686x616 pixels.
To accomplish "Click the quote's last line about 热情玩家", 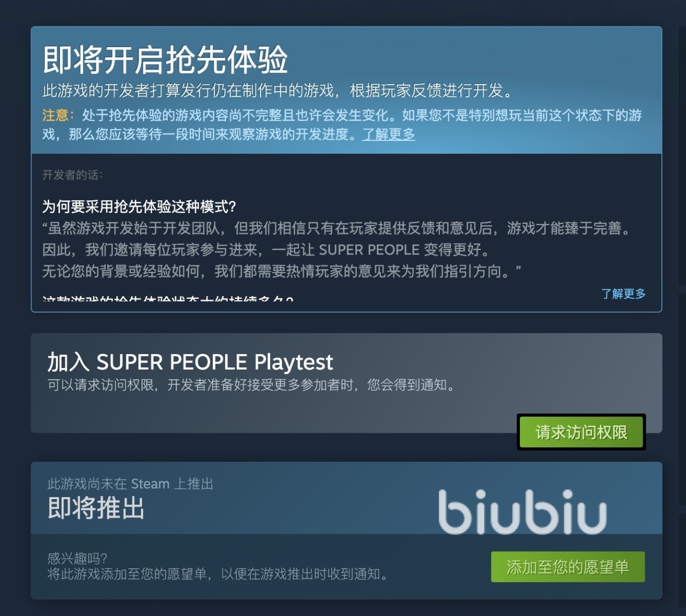I will click(282, 271).
